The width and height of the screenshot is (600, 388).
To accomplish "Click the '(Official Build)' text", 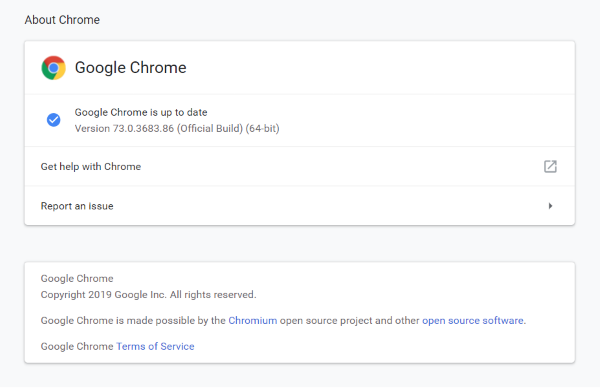I will (210, 128).
